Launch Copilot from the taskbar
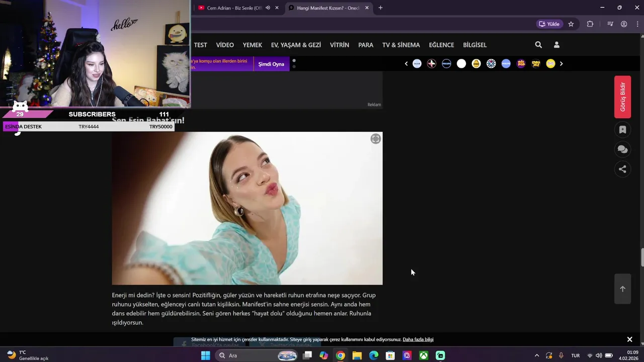644x362 pixels. pos(324,355)
